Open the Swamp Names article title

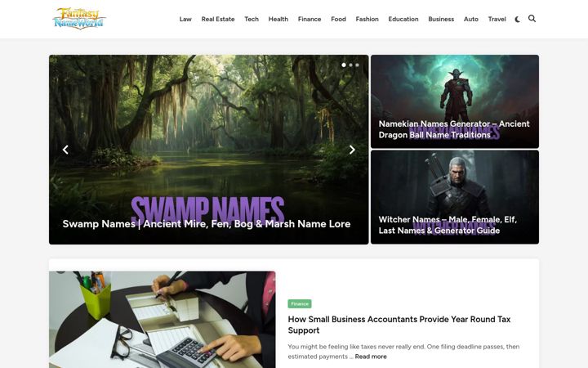pyautogui.click(x=207, y=224)
